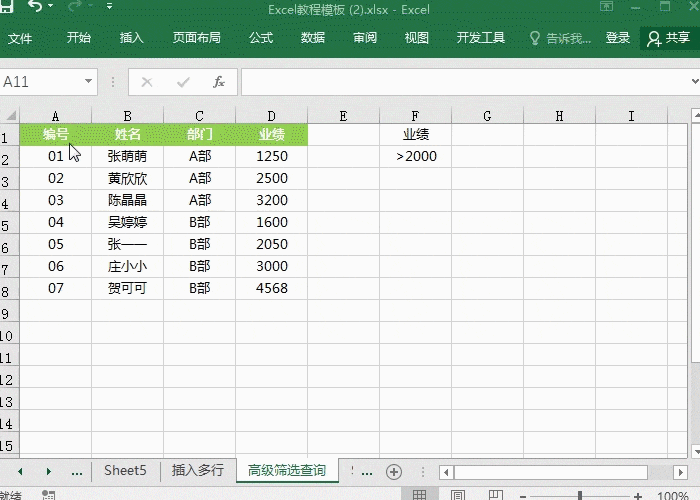The image size is (700, 500).
Task: Open the 数据 ribbon tab
Action: pos(312,38)
